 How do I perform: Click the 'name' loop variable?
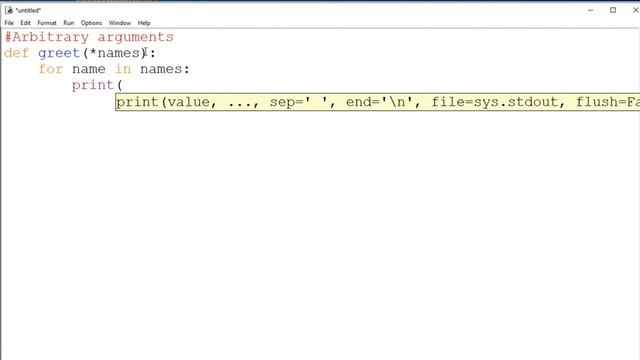[89, 69]
